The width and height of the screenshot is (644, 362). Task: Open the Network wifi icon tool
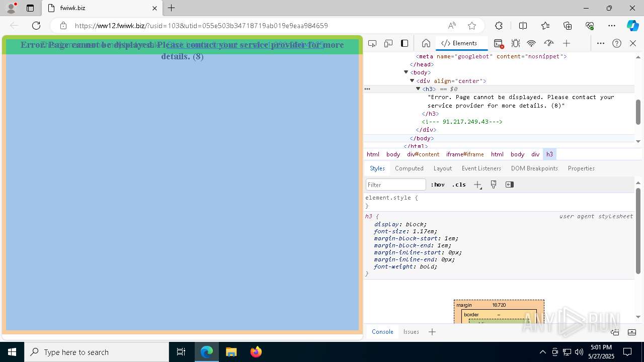coord(531,43)
